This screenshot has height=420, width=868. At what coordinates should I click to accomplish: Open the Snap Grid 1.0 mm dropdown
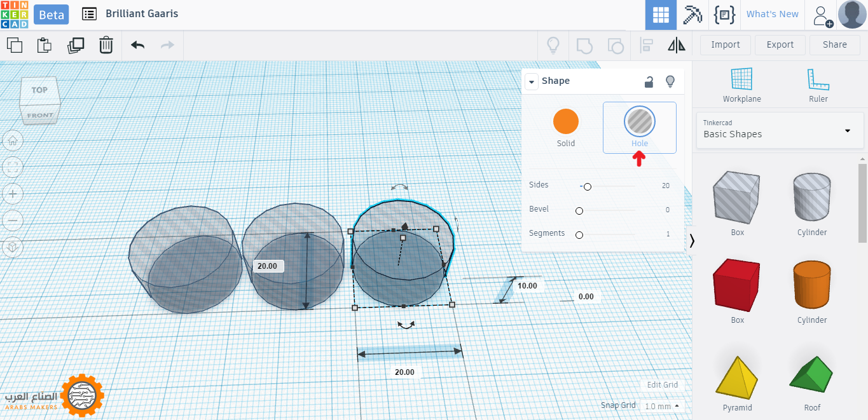click(661, 406)
